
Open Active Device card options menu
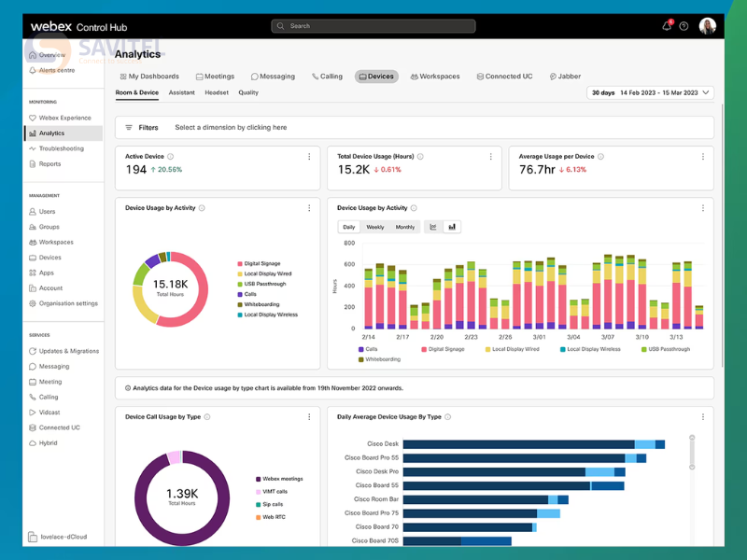click(x=309, y=157)
